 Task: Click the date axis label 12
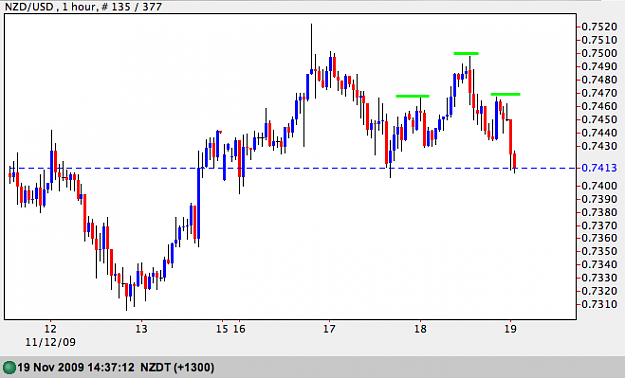(50, 329)
